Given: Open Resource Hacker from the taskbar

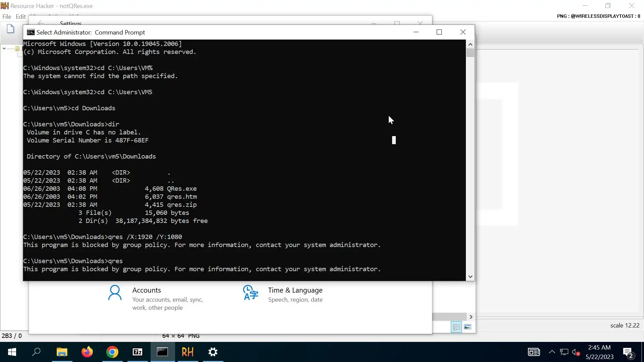Looking at the screenshot, I should coord(187,352).
